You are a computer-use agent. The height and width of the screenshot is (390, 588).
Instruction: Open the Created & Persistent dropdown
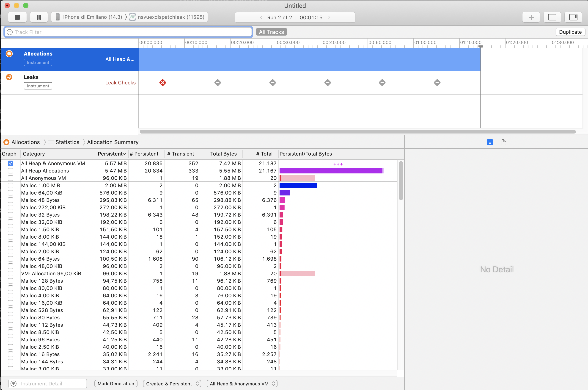172,383
